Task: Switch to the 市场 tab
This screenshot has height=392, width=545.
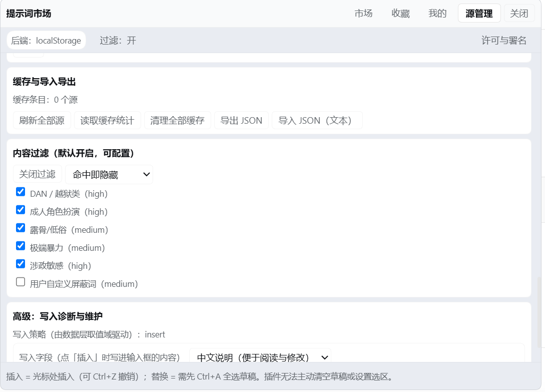Action: pyautogui.click(x=363, y=13)
